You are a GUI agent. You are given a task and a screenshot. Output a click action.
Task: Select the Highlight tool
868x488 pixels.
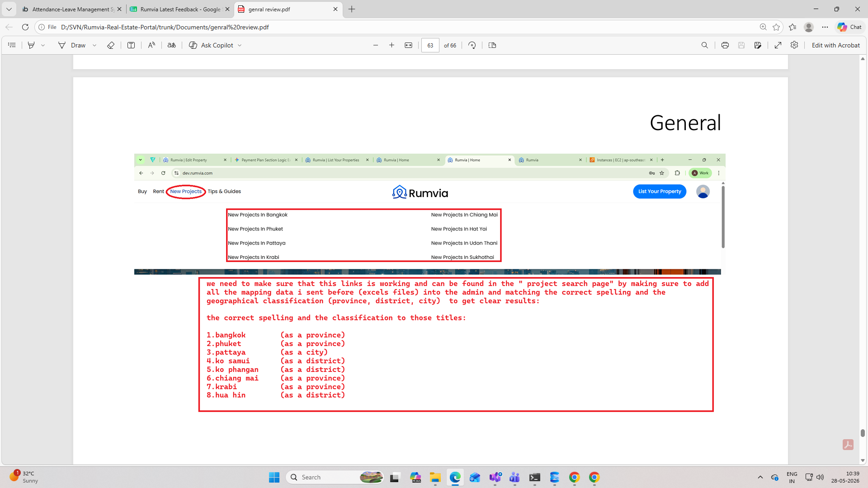pos(31,45)
